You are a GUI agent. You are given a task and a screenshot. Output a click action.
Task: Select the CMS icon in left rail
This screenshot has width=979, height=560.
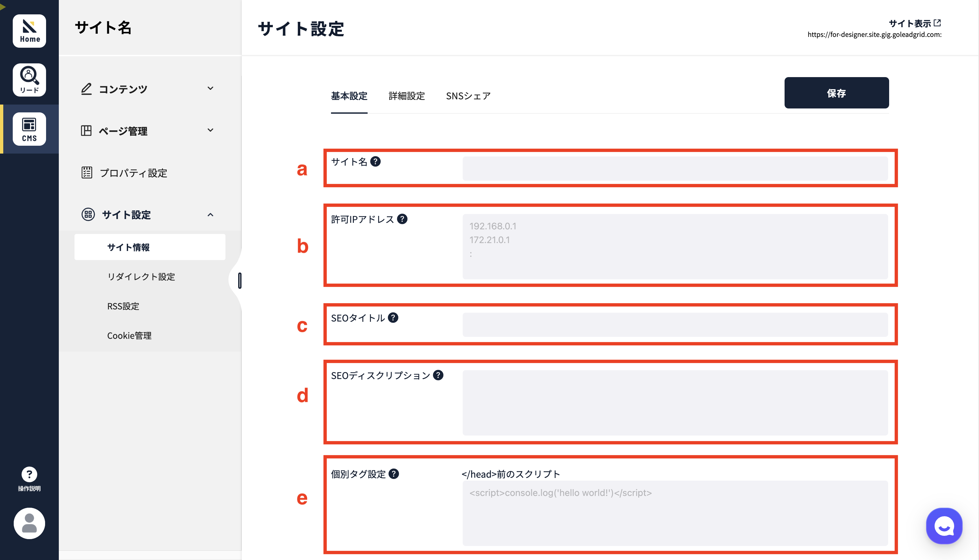pos(29,129)
